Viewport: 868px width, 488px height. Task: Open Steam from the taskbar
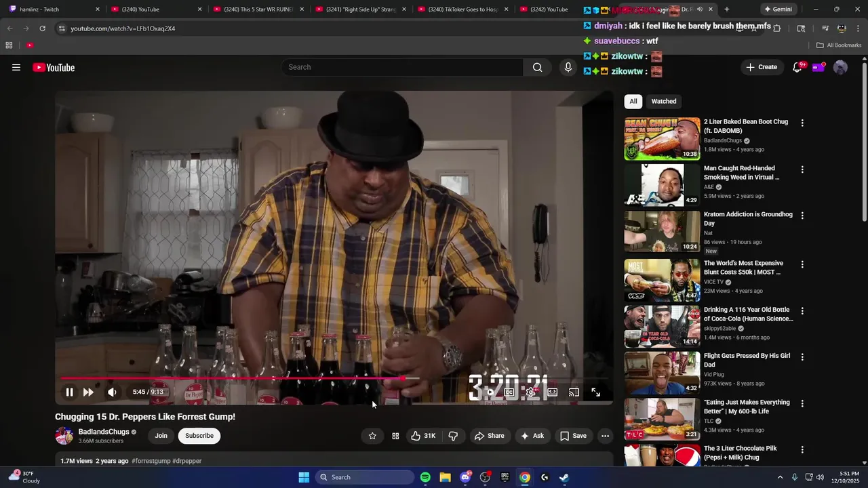[x=564, y=477]
